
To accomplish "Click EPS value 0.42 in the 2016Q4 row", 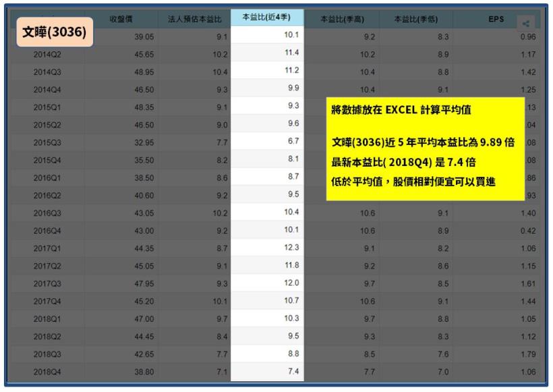I will pyautogui.click(x=528, y=231).
